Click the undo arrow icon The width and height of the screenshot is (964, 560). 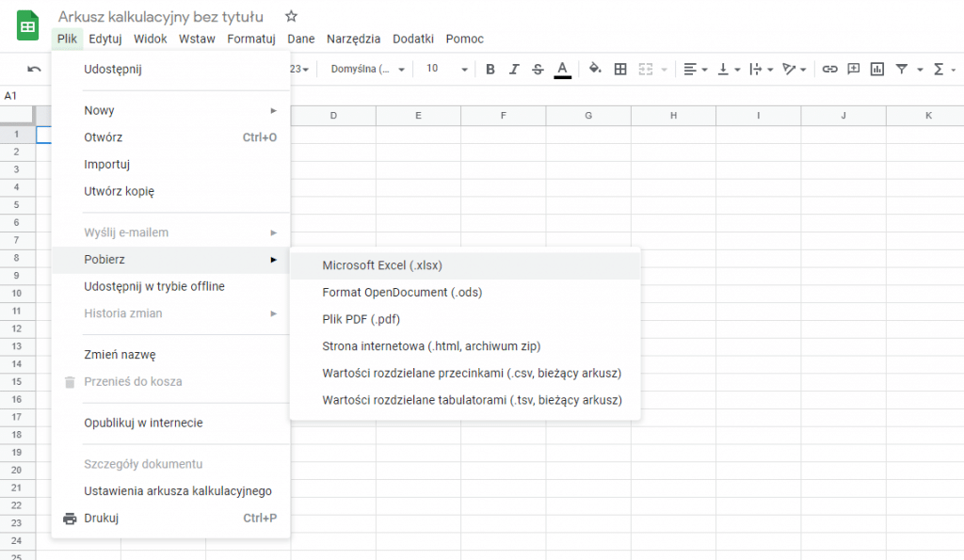point(35,69)
